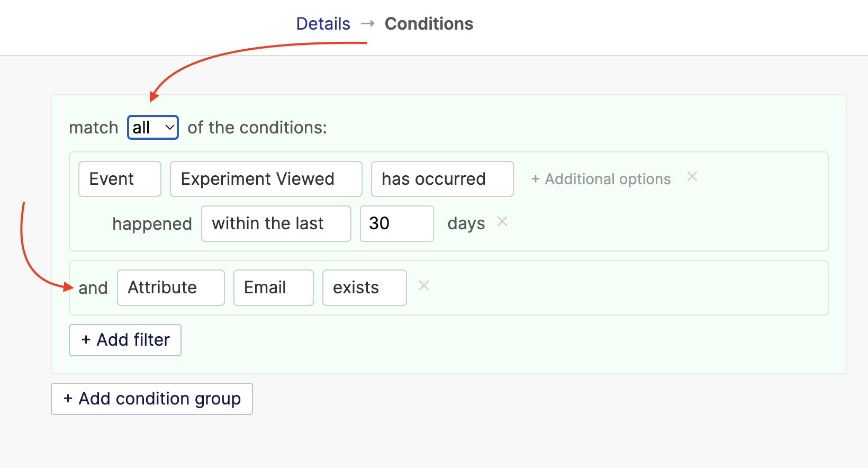Open the Attribute type dropdown
The height and width of the screenshot is (468, 868).
(171, 287)
